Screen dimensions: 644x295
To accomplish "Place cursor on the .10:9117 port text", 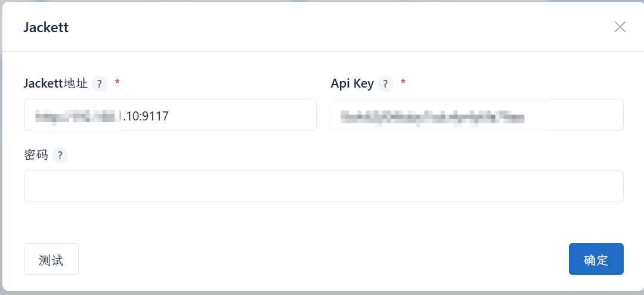I will point(145,116).
